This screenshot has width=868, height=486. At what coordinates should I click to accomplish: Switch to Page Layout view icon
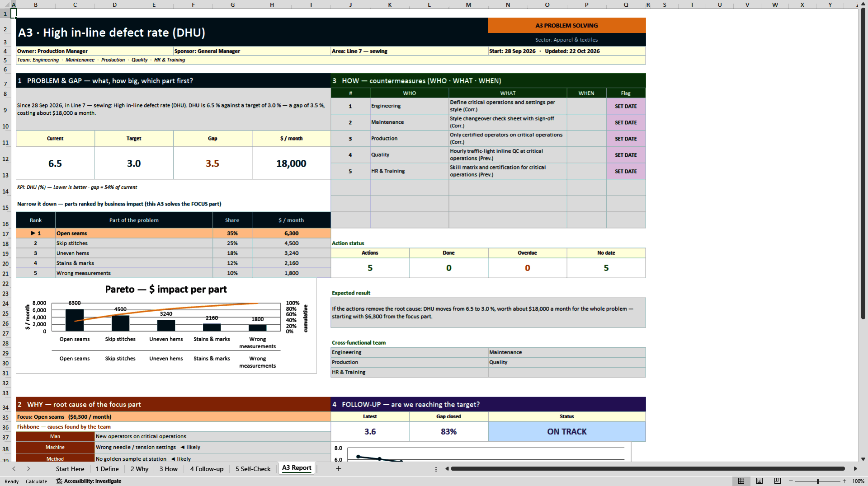tap(759, 481)
